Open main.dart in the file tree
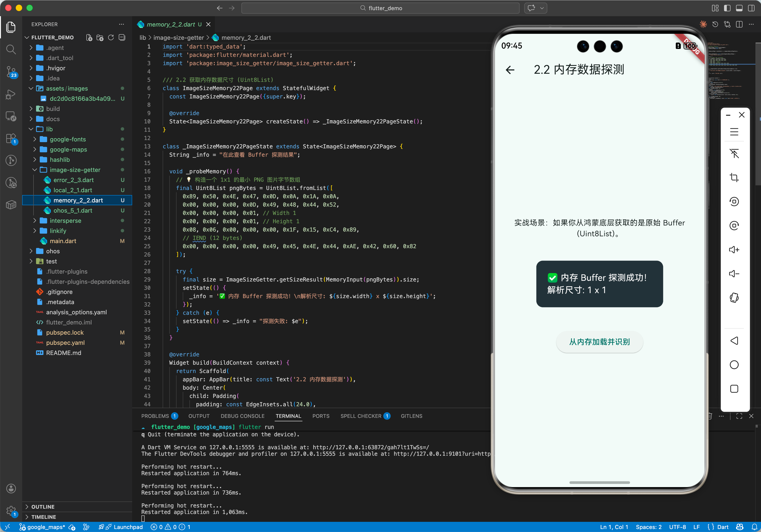This screenshot has height=532, width=761. pyautogui.click(x=63, y=241)
